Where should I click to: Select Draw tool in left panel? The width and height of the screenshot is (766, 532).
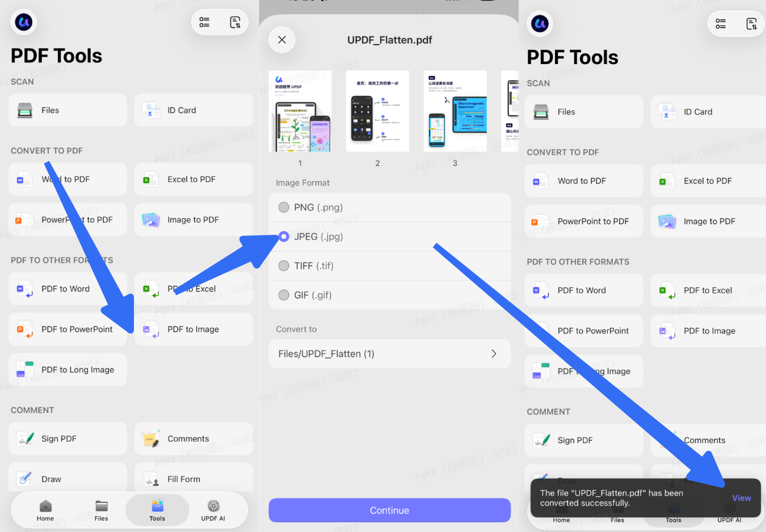[68, 479]
